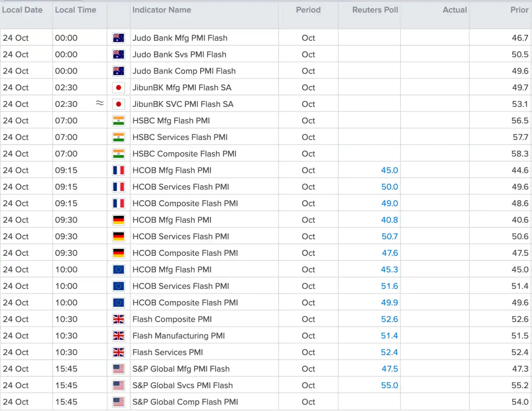Select the Flash Manufacturing PMI indicator name
Viewport: 532px width, 411px height.
click(179, 336)
